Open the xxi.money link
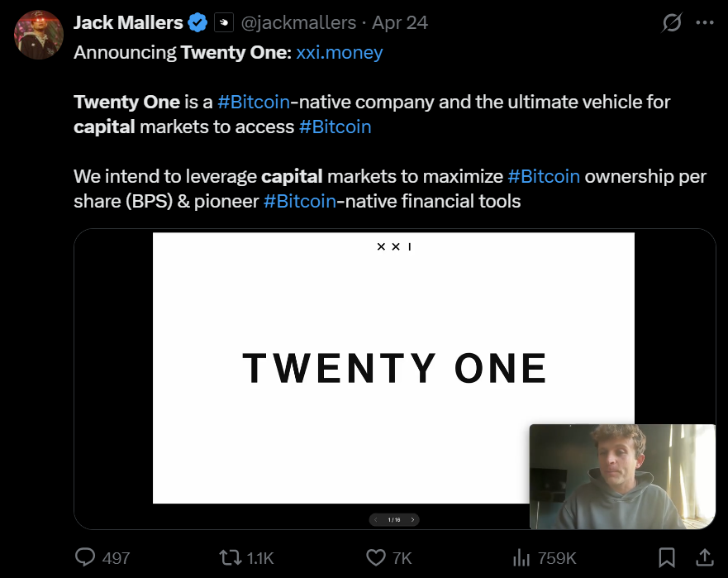 (x=339, y=53)
